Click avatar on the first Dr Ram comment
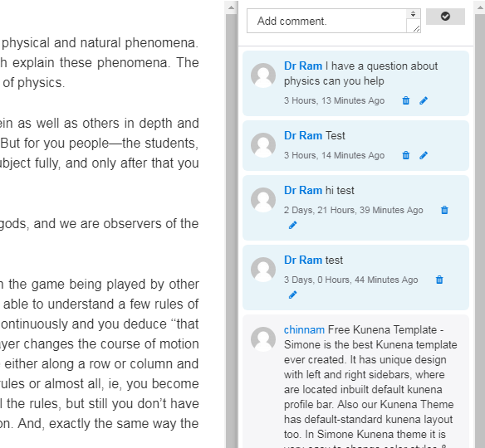Screen dimensions: 485x448 pyautogui.click(x=263, y=75)
